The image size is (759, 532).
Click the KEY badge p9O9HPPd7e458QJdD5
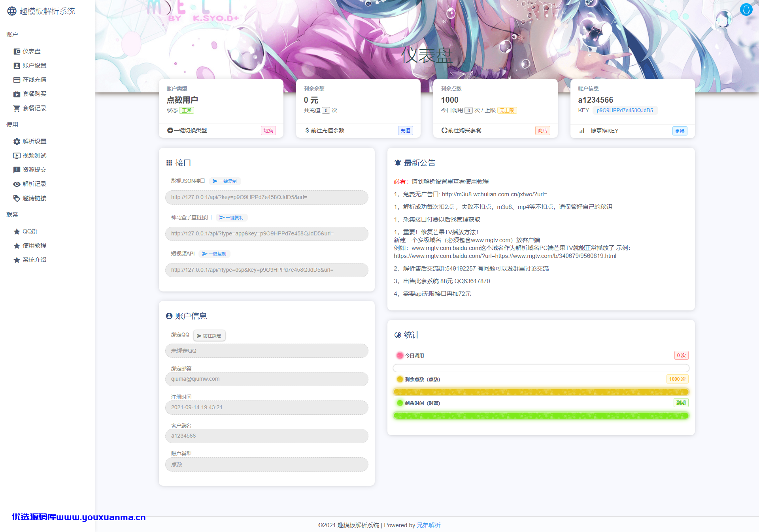(x=625, y=111)
